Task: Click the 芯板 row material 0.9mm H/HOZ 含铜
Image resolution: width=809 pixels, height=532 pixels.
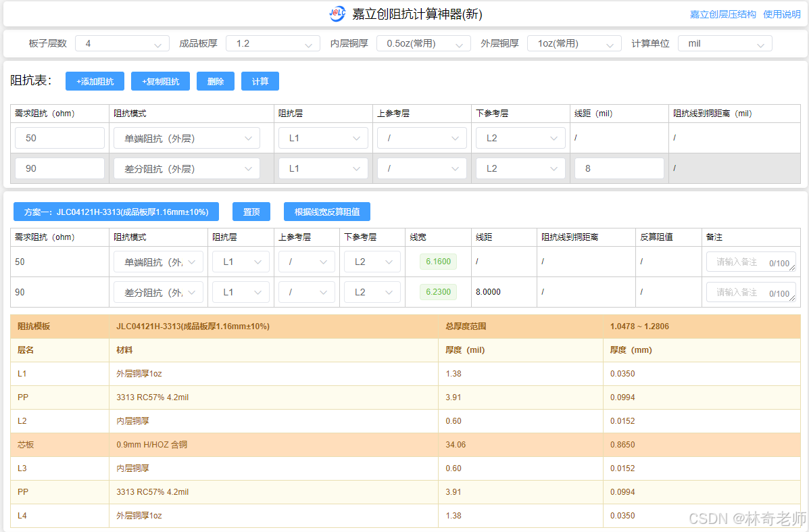Action: [151, 444]
